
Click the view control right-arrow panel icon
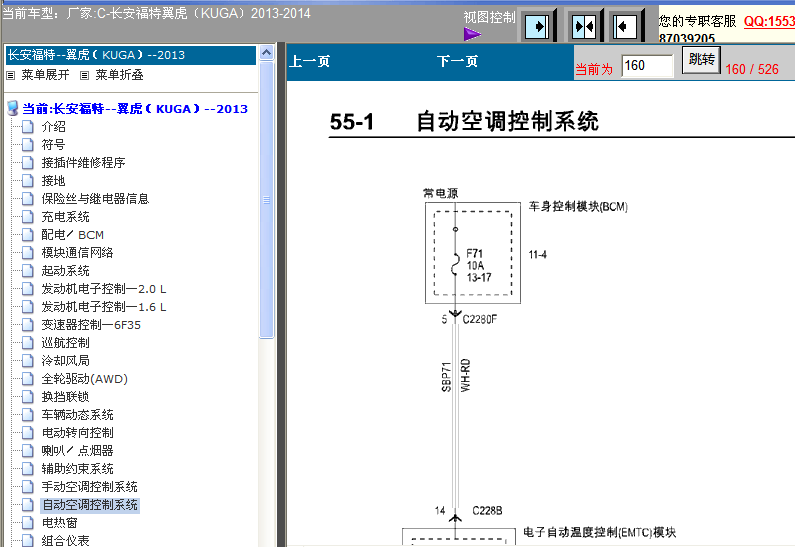click(x=537, y=26)
